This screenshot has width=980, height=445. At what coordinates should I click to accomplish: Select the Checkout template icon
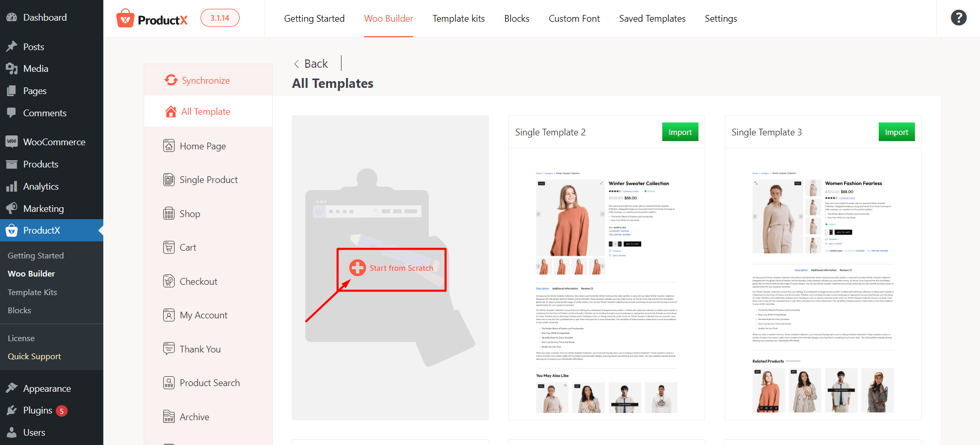point(169,281)
